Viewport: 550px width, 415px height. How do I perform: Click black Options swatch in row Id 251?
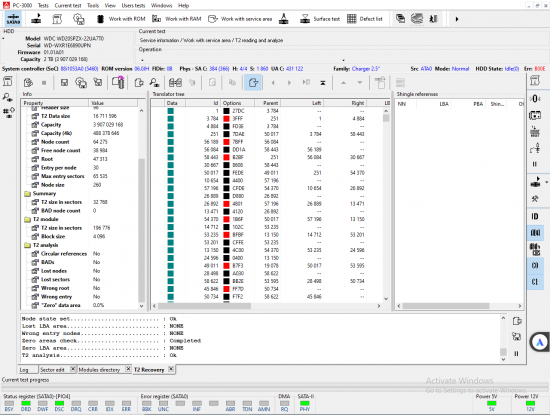(x=226, y=134)
